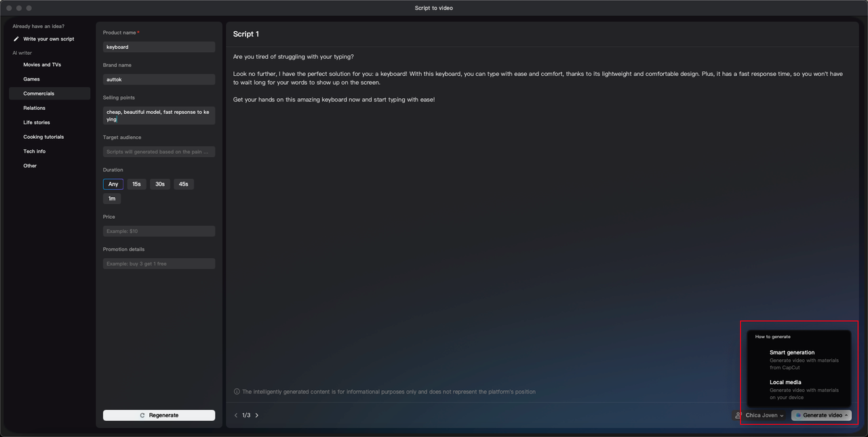Viewport: 868px width, 437px height.
Task: Click the colorful orb icon on Generate video
Action: click(799, 415)
